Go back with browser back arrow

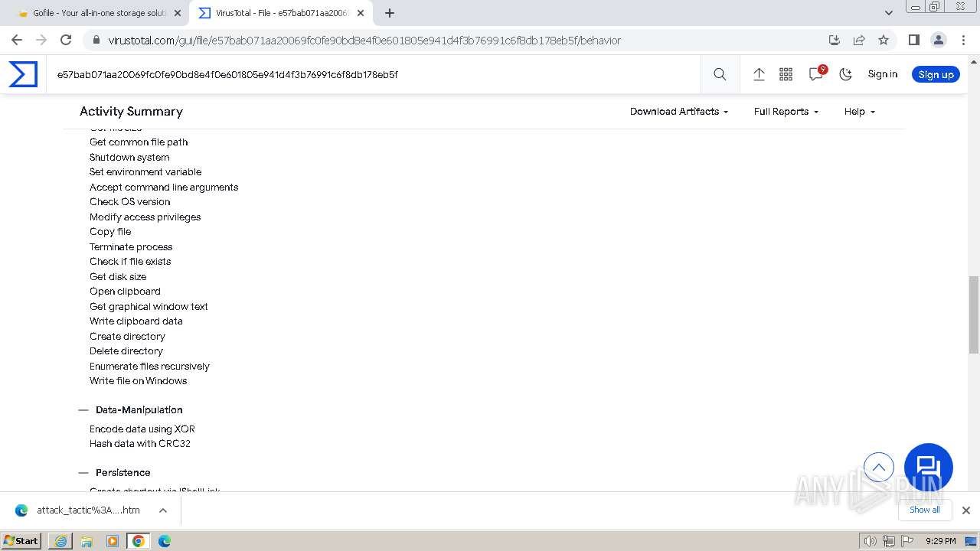tap(17, 40)
